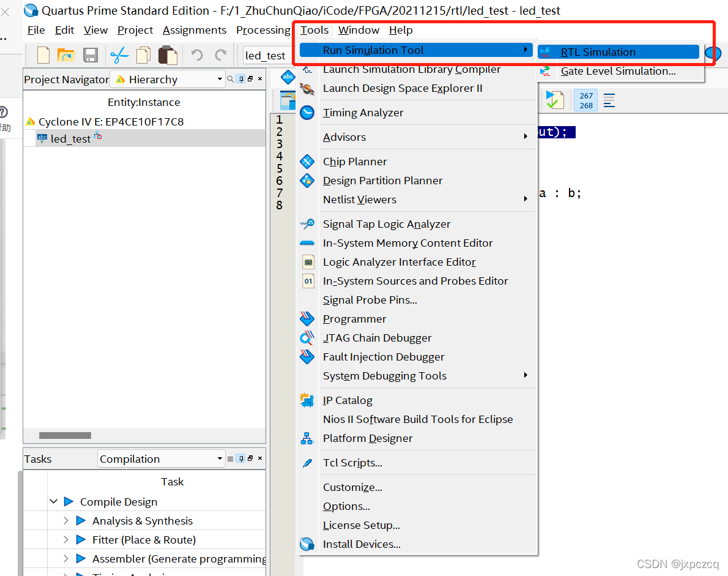Float the Project Navigator panel

pyautogui.click(x=250, y=78)
